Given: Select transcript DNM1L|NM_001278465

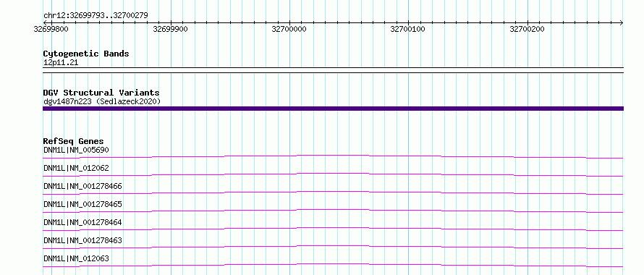Looking at the screenshot, I should tap(82, 204).
